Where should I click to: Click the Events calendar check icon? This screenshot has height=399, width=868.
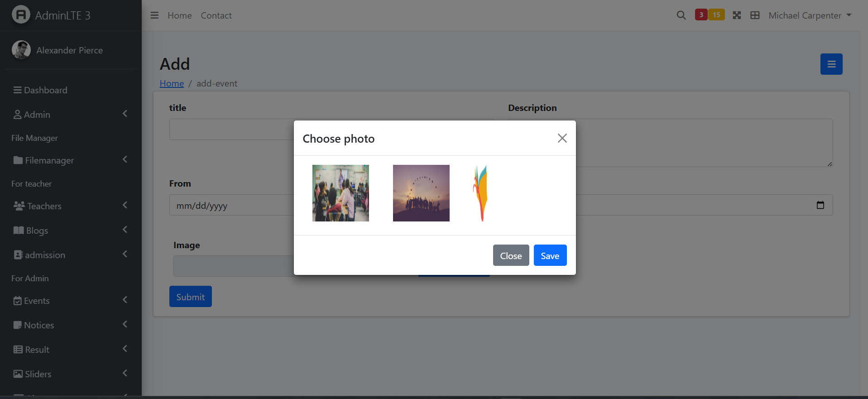18,301
